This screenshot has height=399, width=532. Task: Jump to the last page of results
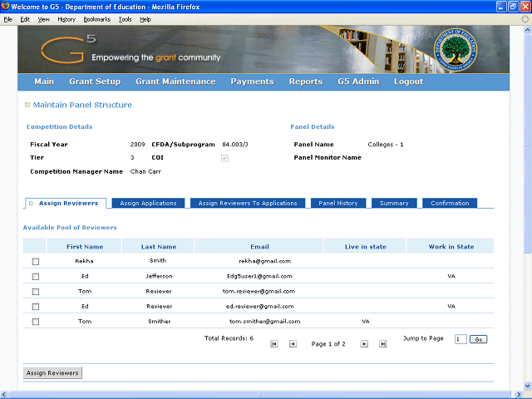382,343
